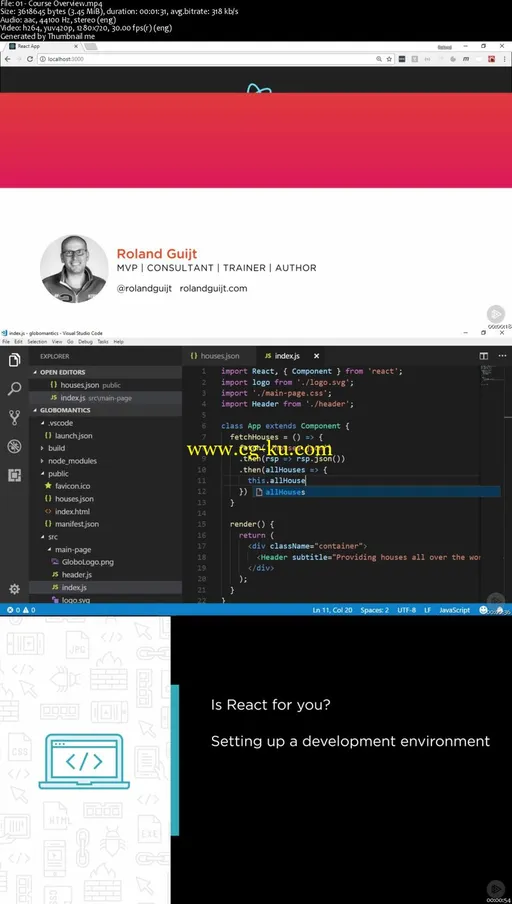The width and height of the screenshot is (512, 904).
Task: Open the View menu
Action: point(58,341)
